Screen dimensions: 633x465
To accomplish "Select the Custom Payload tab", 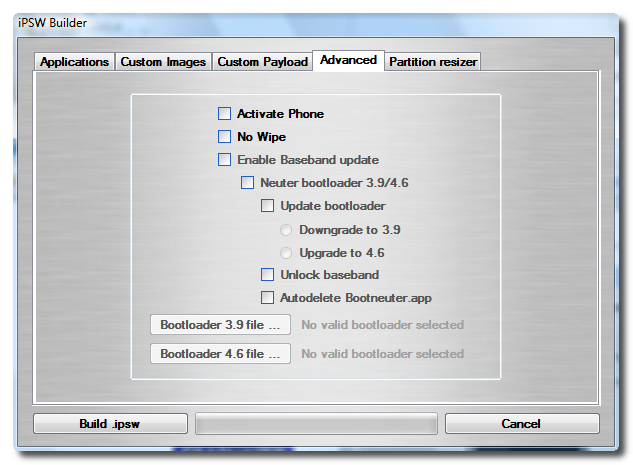I will point(262,62).
